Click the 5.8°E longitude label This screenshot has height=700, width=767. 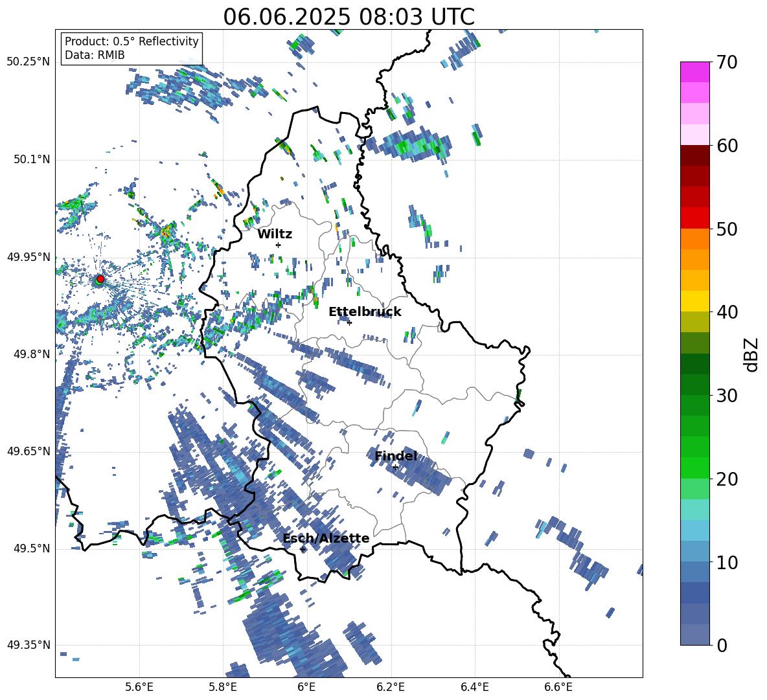click(x=223, y=687)
